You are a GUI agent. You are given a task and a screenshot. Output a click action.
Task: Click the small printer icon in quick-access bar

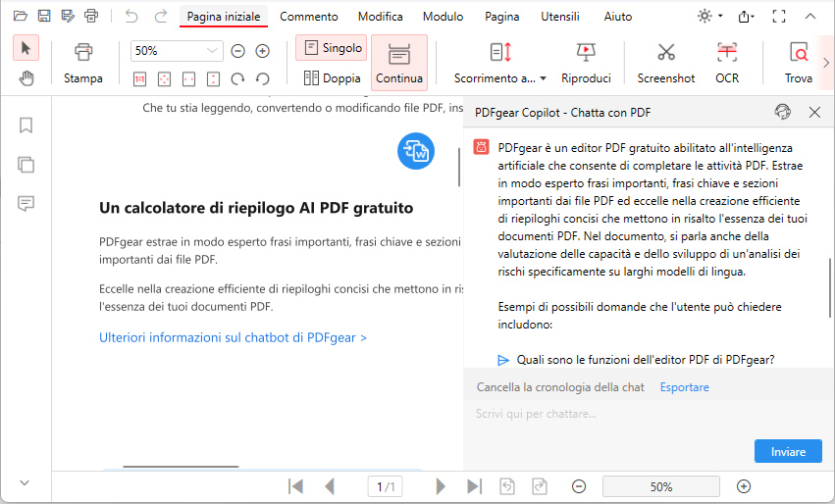pyautogui.click(x=91, y=16)
